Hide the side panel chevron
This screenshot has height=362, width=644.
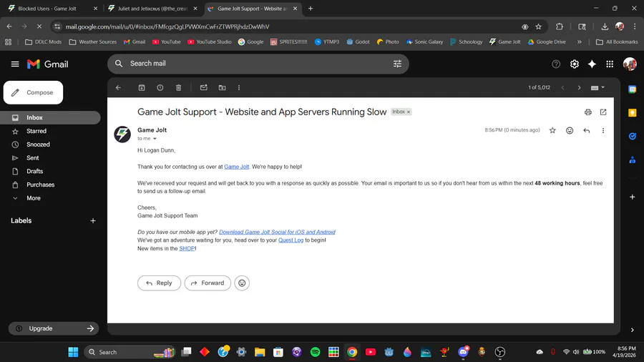tap(632, 330)
